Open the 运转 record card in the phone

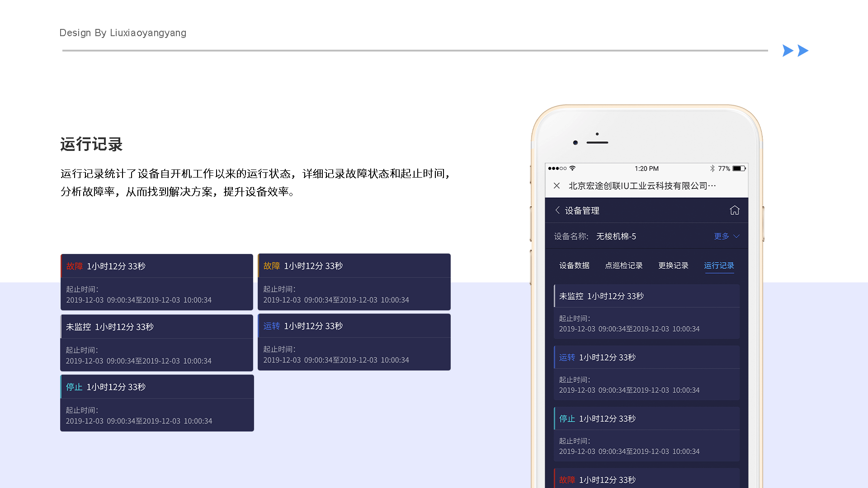click(x=646, y=373)
